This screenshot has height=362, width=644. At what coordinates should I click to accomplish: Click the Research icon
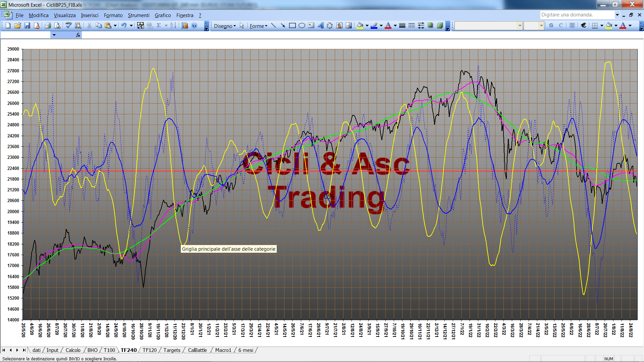(78, 25)
